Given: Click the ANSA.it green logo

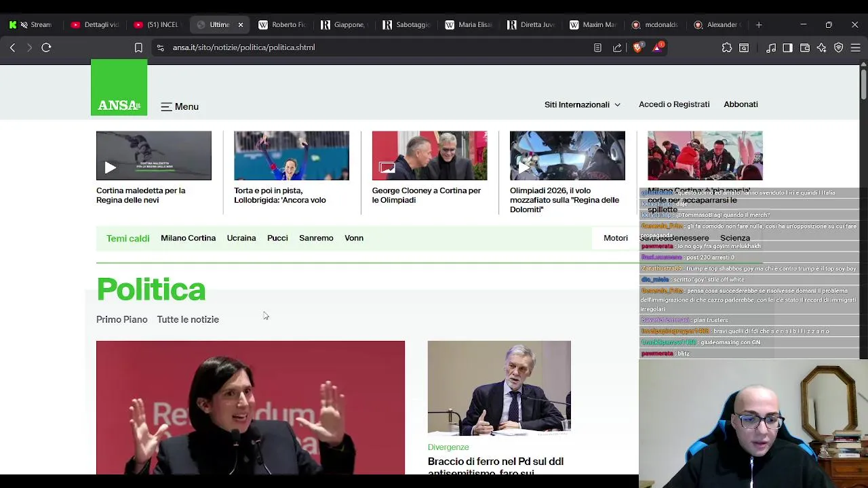Looking at the screenshot, I should tap(119, 87).
